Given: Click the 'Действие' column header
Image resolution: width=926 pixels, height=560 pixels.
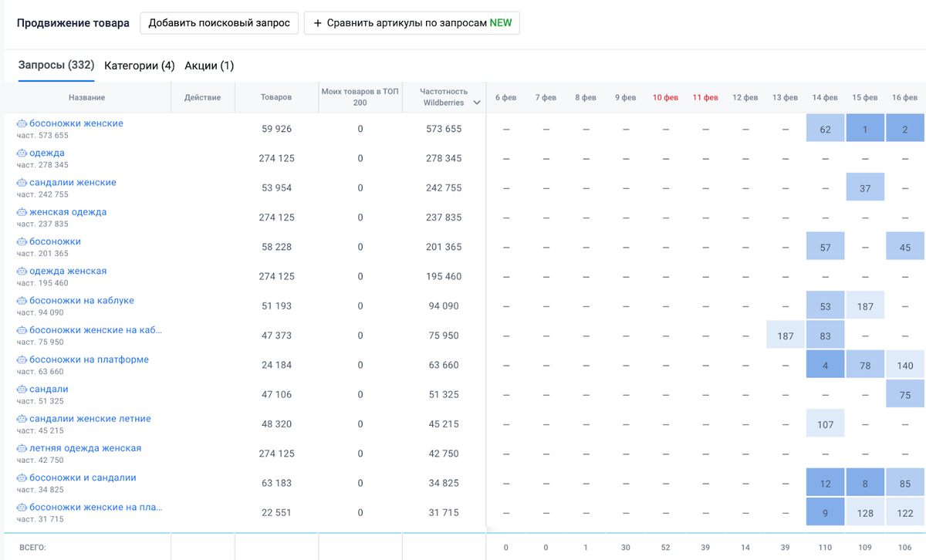Looking at the screenshot, I should (x=202, y=97).
